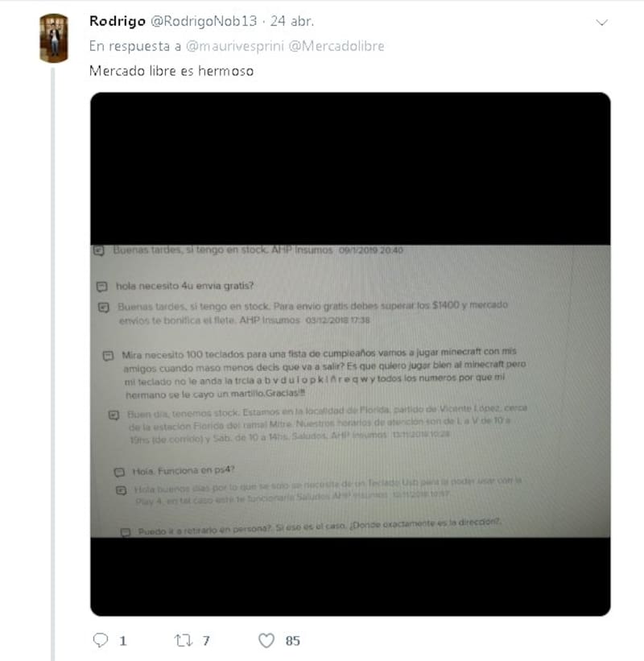Click chat icon beside 'hola necesito 4u'
Screen dimensions: 644x661
pos(102,287)
